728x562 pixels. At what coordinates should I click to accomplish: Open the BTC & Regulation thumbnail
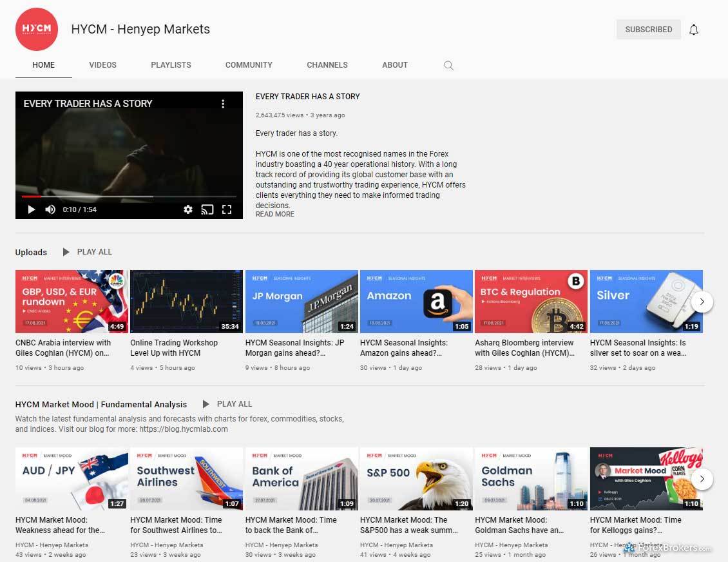point(531,302)
